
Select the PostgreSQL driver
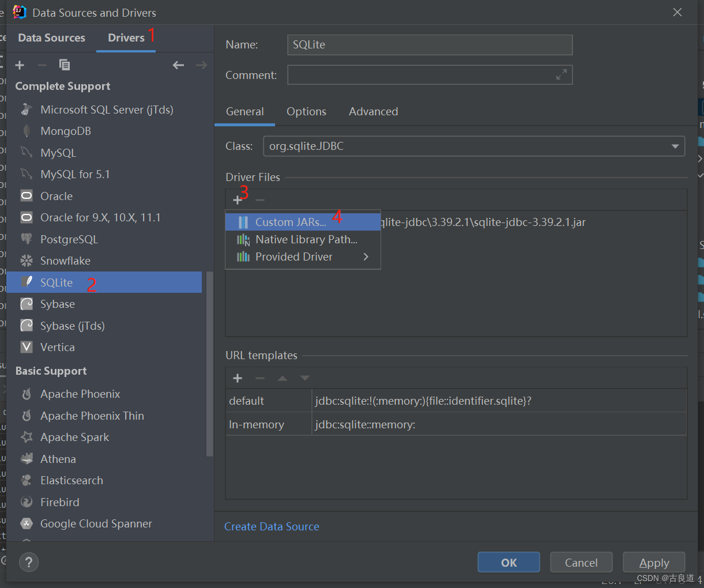tap(104, 239)
